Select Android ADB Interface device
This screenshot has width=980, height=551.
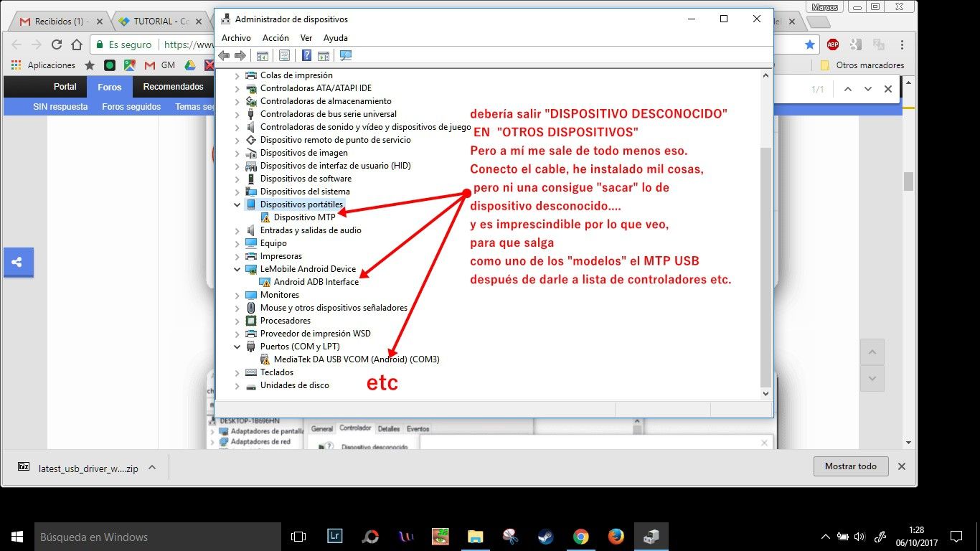click(316, 282)
